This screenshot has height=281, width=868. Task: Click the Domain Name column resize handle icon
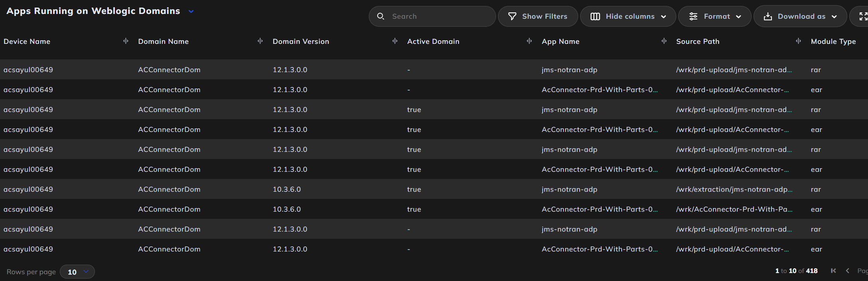click(260, 41)
